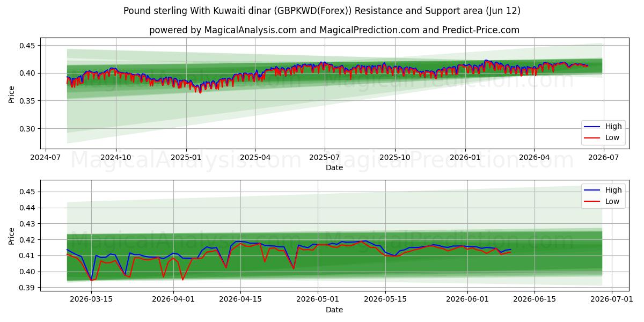The image size is (644, 322).
Task: Click the upper chart x-axis label '2025-04'
Action: [255, 158]
